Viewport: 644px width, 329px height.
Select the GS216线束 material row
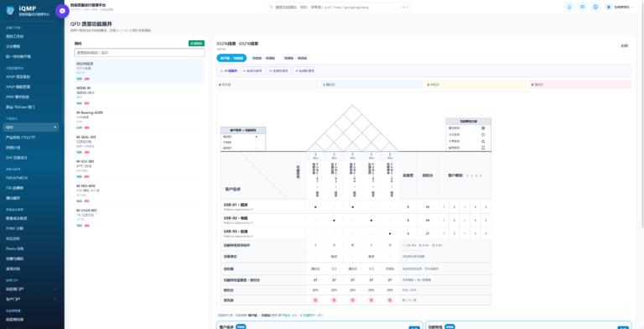pyautogui.click(x=139, y=70)
